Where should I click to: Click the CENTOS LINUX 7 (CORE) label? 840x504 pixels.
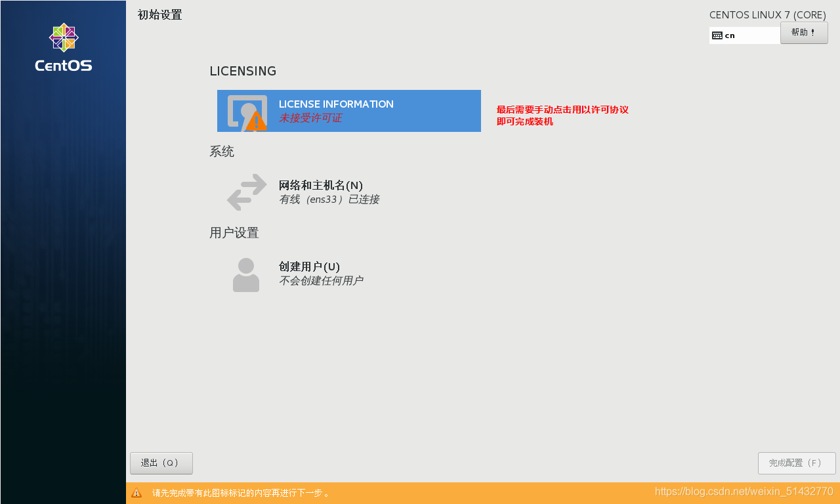(x=768, y=15)
